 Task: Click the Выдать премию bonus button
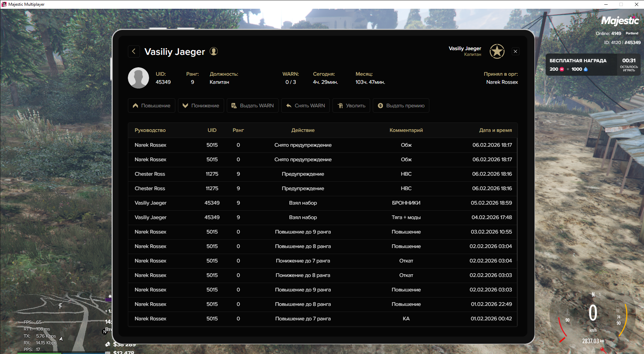[401, 106]
